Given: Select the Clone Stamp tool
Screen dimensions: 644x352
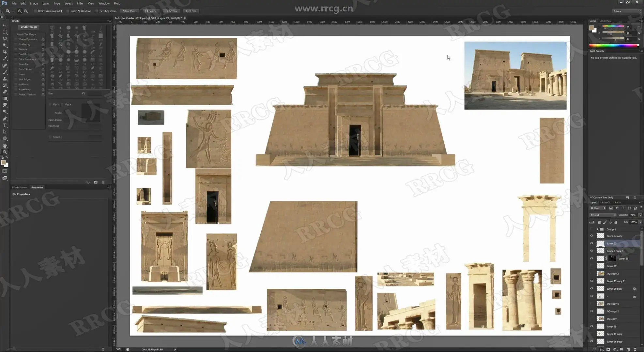Looking at the screenshot, I should click(5, 79).
